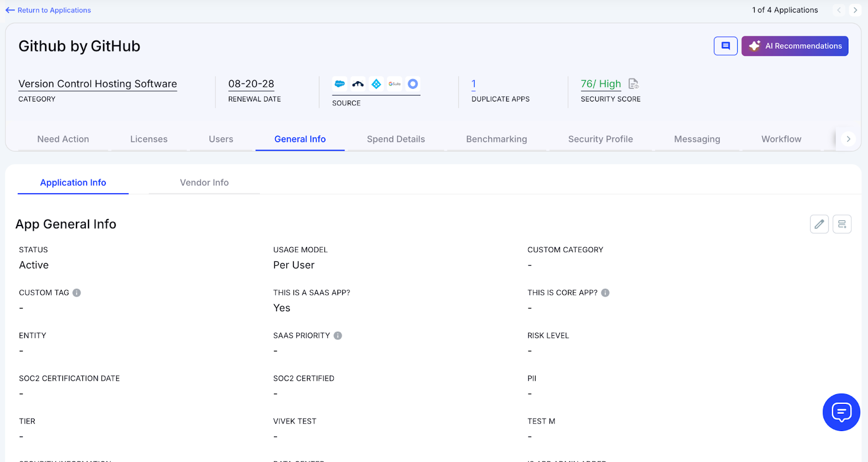Click the 76/ High security score

[x=601, y=84]
